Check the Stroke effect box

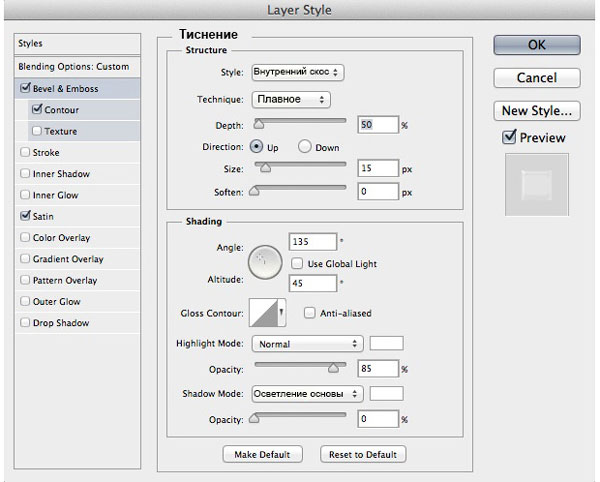25,152
